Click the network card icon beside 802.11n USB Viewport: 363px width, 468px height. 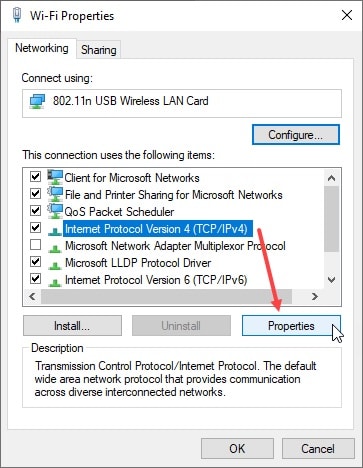(37, 101)
